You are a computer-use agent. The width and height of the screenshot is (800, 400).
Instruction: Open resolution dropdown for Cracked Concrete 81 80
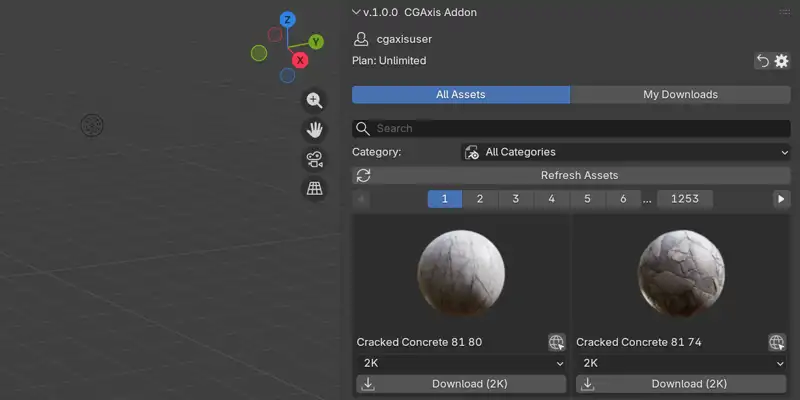pos(461,364)
